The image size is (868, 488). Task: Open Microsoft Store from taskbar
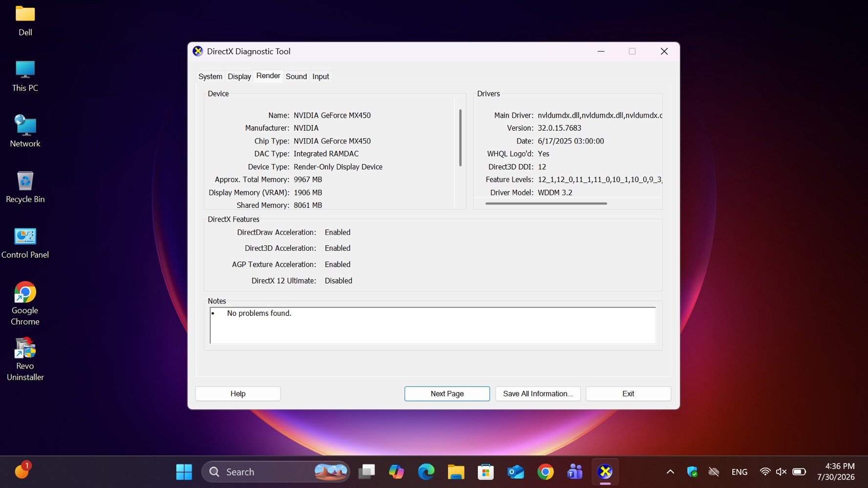click(486, 472)
